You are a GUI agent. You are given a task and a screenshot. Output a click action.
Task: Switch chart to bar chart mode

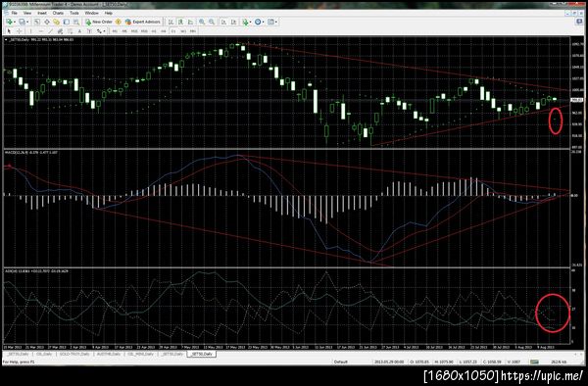pyautogui.click(x=171, y=22)
